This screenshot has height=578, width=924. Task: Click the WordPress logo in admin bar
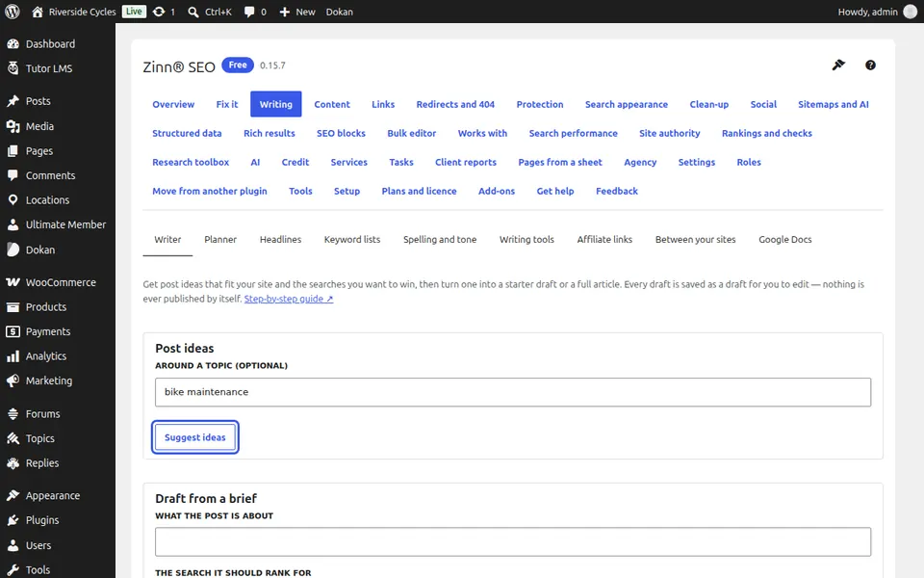click(x=13, y=12)
